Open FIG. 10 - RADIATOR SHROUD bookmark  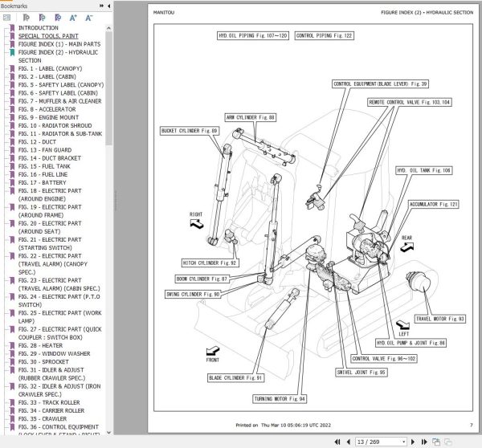click(55, 125)
